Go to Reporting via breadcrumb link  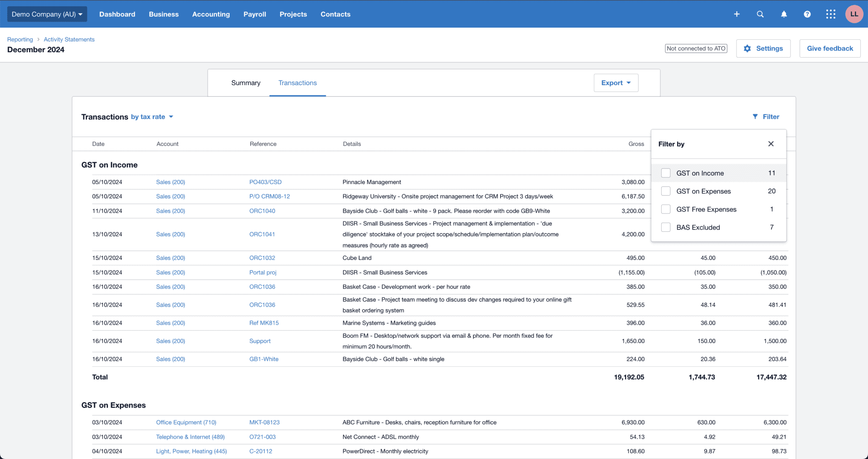click(x=20, y=39)
